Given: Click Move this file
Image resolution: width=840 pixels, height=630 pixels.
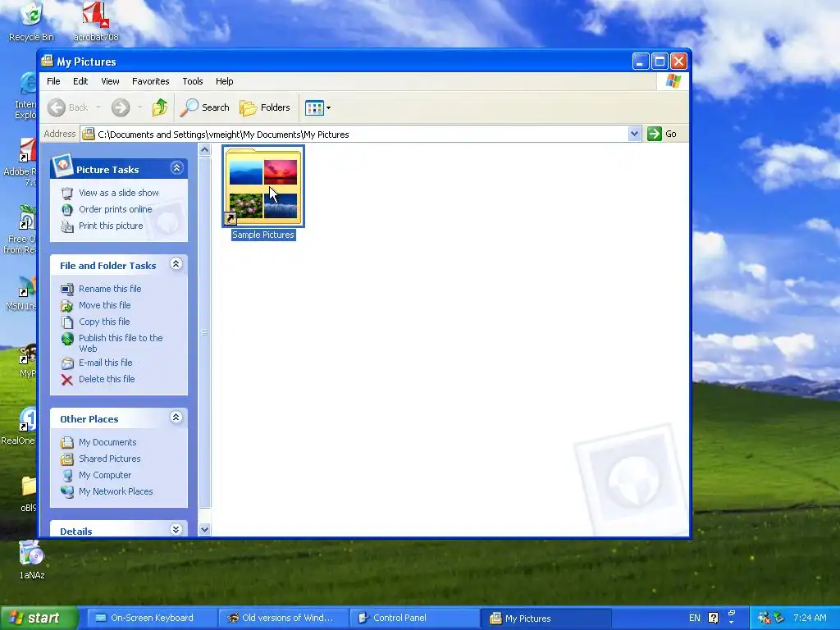Looking at the screenshot, I should click(104, 305).
